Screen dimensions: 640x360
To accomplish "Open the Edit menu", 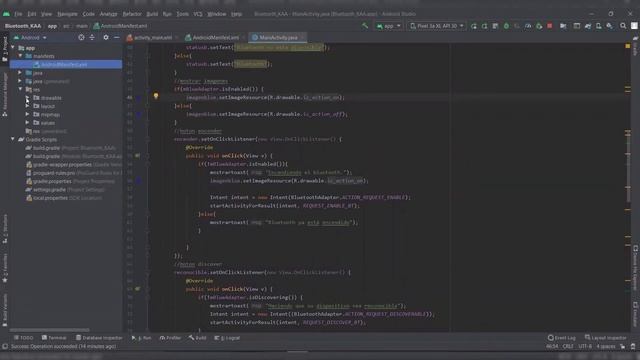I will point(31,14).
